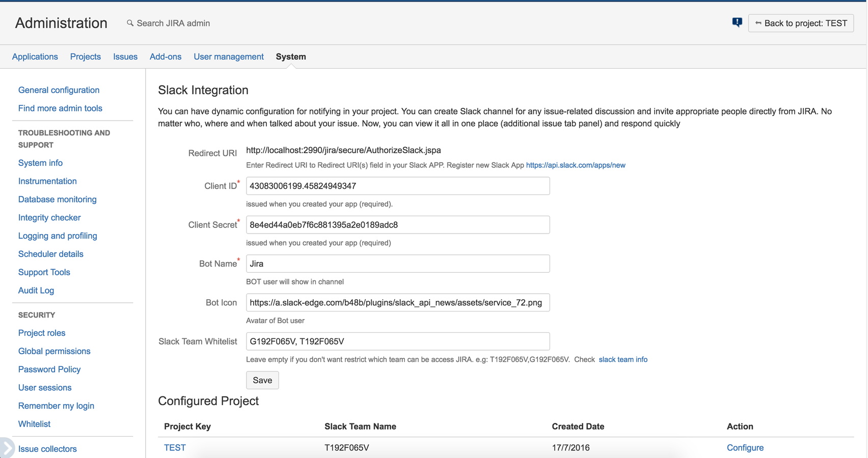868x458 pixels.
Task: Click Back to project: TEST button
Action: 801,23
